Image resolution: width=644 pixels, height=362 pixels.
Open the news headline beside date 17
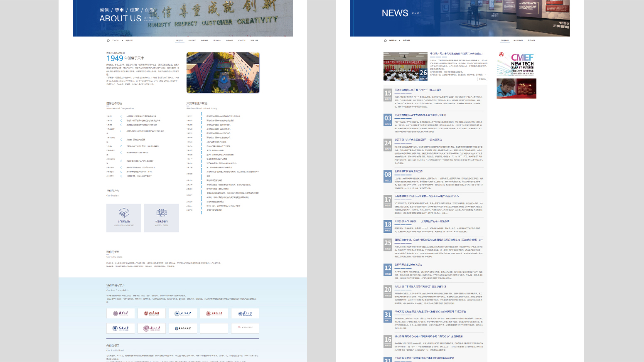click(427, 196)
